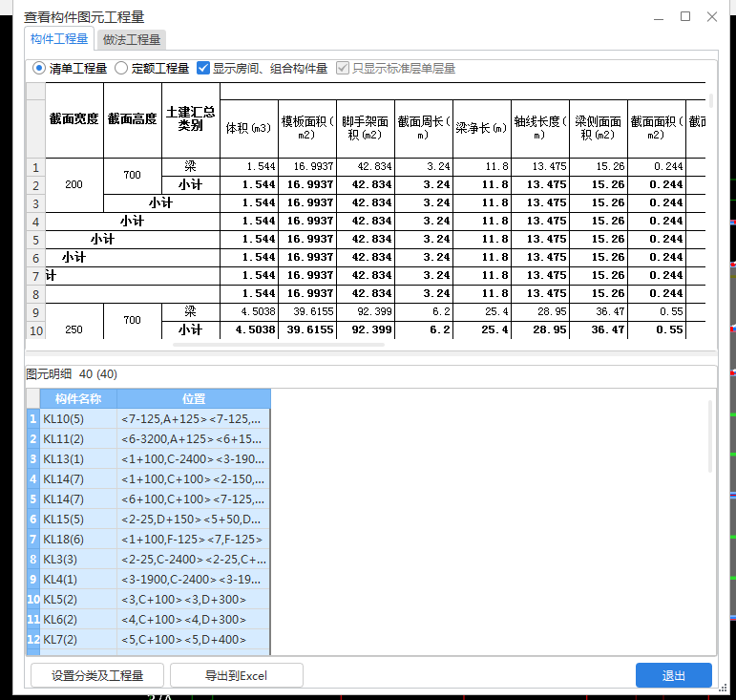Click the section width cell 200
This screenshot has height=700, width=736.
click(74, 185)
